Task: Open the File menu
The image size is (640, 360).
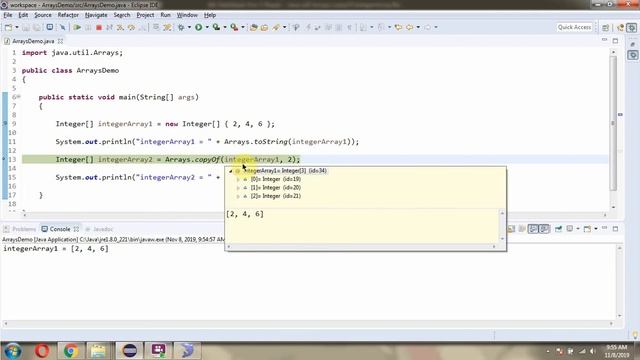Action: [8, 15]
